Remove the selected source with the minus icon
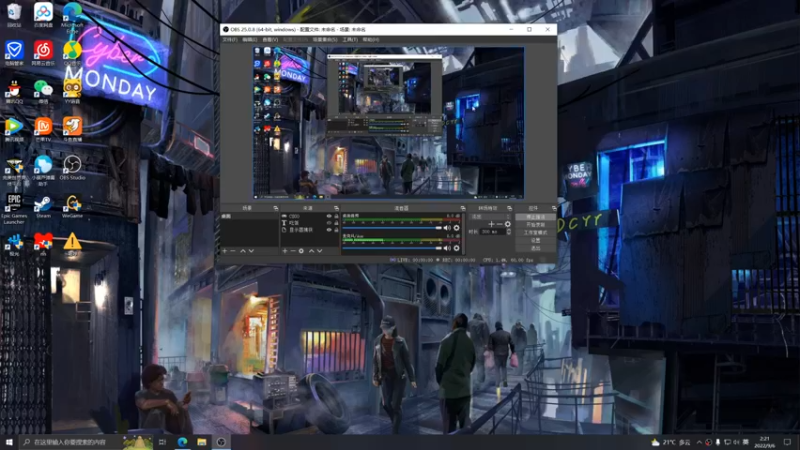Viewport: 800px width, 450px height. click(x=293, y=251)
